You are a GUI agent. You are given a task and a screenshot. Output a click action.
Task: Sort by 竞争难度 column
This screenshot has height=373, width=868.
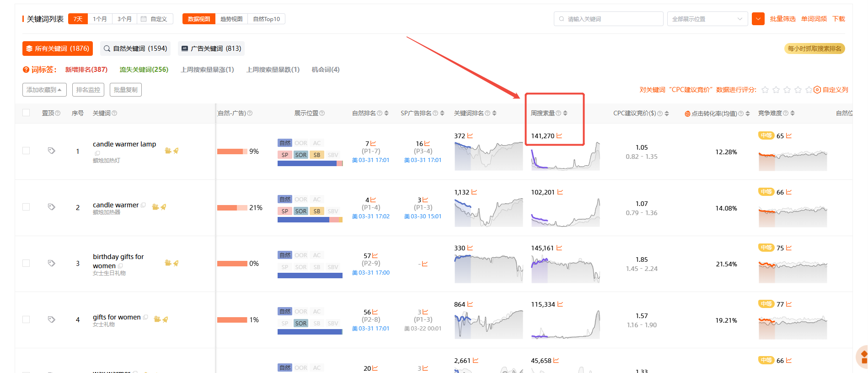pos(793,113)
